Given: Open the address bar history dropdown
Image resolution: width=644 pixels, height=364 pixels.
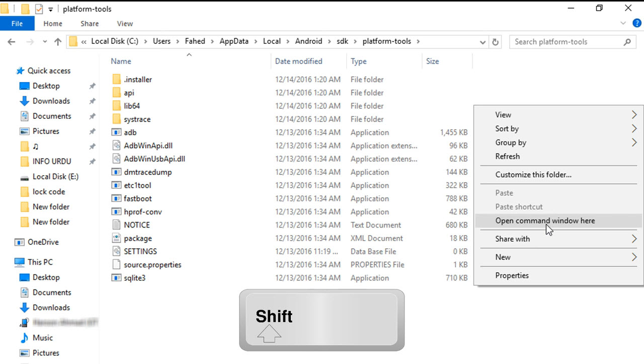Looking at the screenshot, I should (x=483, y=42).
